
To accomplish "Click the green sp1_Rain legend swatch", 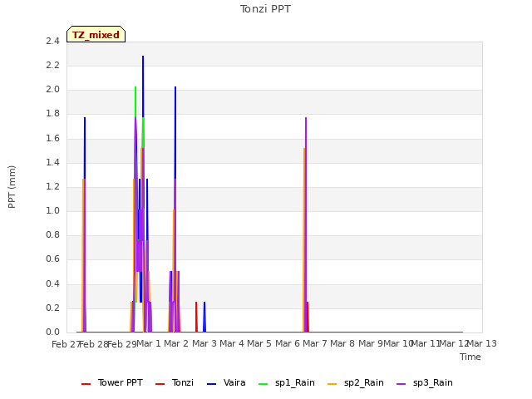I will pyautogui.click(x=263, y=384).
